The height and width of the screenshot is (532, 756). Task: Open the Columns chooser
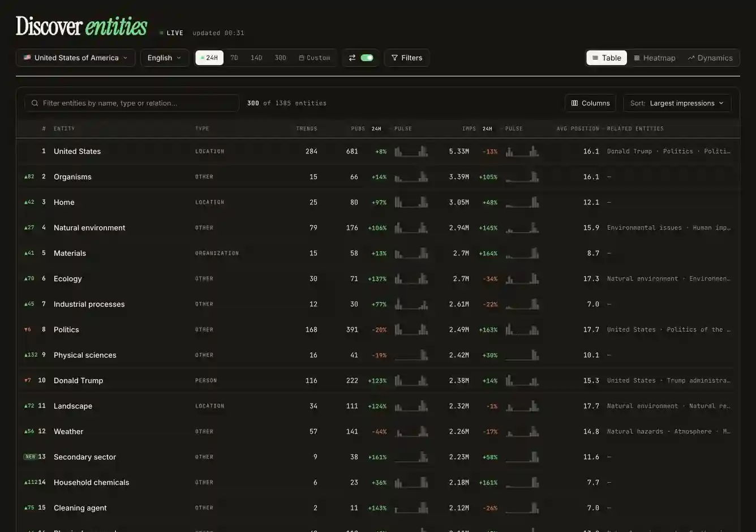[x=591, y=103]
